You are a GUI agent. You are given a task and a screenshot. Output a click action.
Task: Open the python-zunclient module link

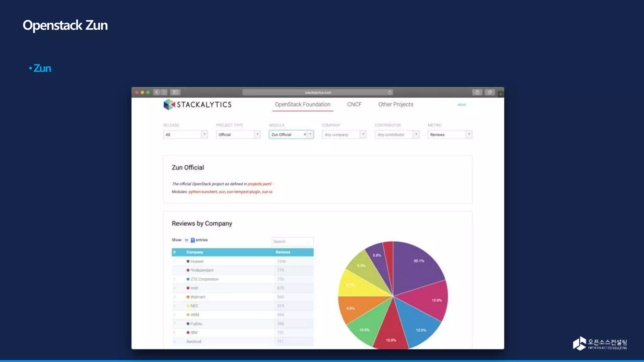[203, 192]
